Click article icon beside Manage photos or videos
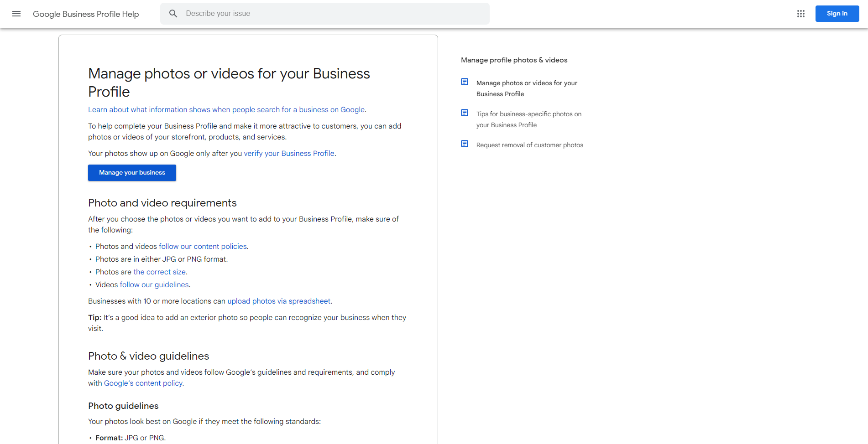This screenshot has width=868, height=444. click(x=465, y=82)
